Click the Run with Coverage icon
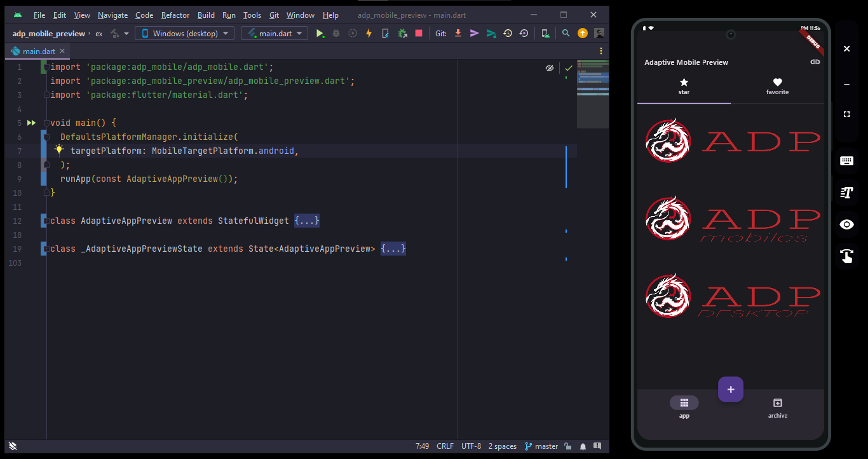The width and height of the screenshot is (868, 459). pyautogui.click(x=353, y=33)
